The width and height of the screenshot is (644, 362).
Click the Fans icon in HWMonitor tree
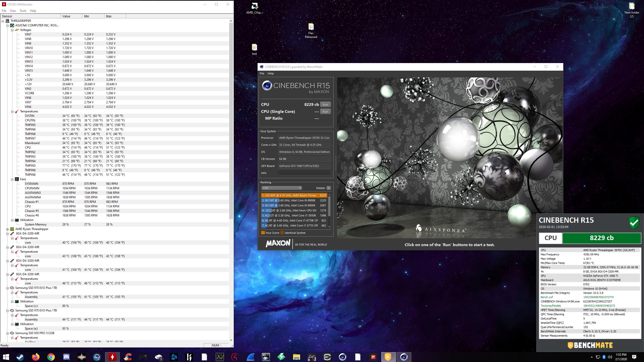coord(17,179)
